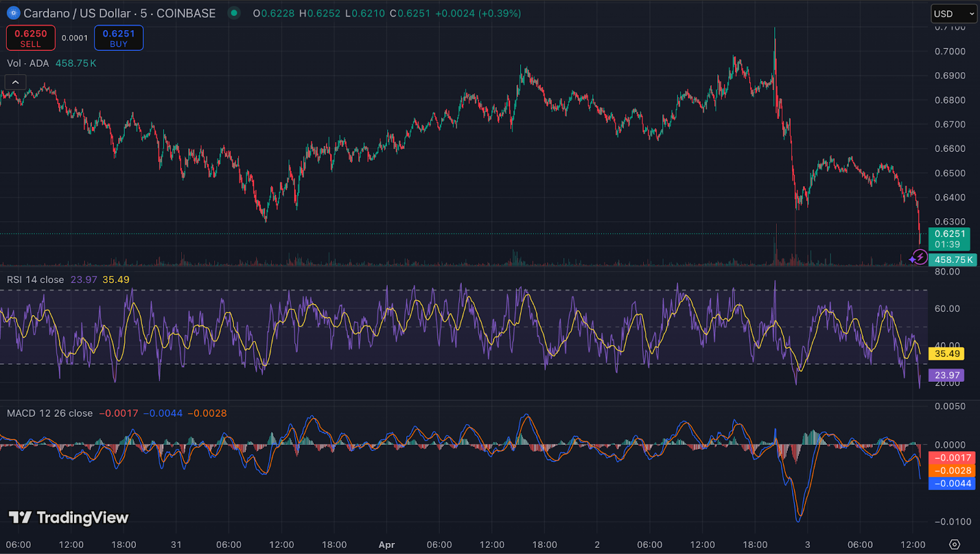Viewport: 980px width, 554px height.
Task: Open chart settings with the gear icon
Action: click(954, 543)
